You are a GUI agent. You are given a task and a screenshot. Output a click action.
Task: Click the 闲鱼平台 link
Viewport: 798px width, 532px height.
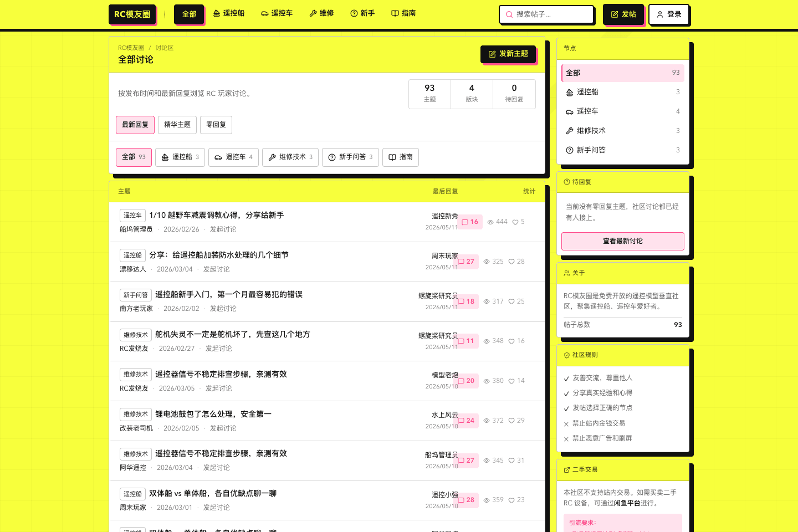(627, 503)
